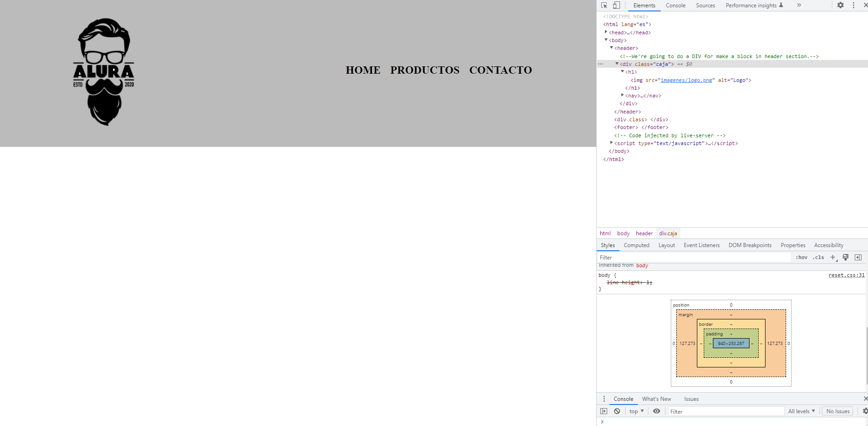This screenshot has height=426, width=868.
Task: Select html in the breadcrumb trail
Action: [605, 233]
